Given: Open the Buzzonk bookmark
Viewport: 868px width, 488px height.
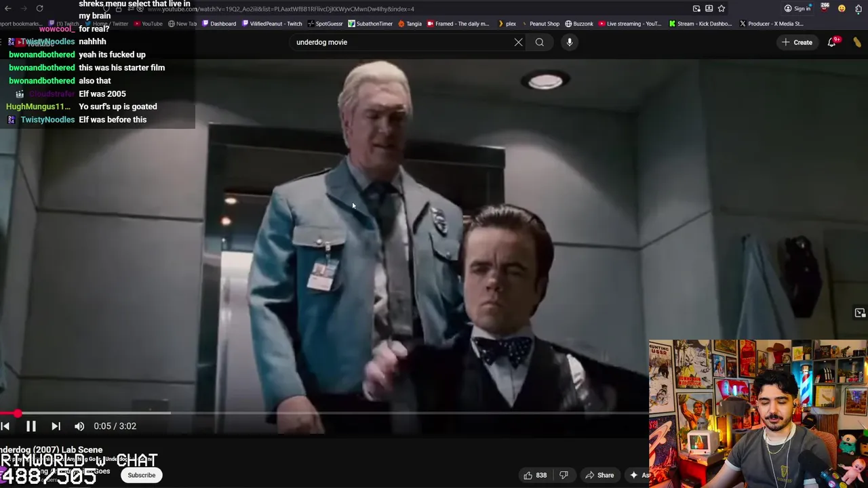Looking at the screenshot, I should 579,24.
